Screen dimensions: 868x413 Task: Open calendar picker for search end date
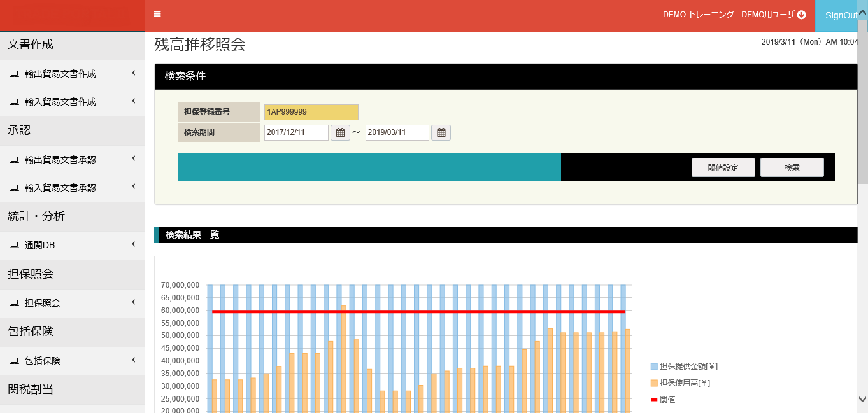pyautogui.click(x=441, y=133)
